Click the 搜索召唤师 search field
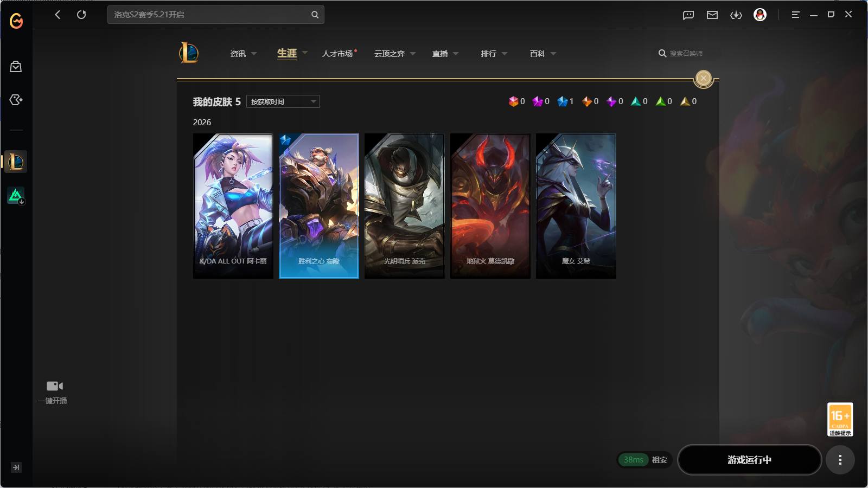The image size is (868, 488). (686, 54)
